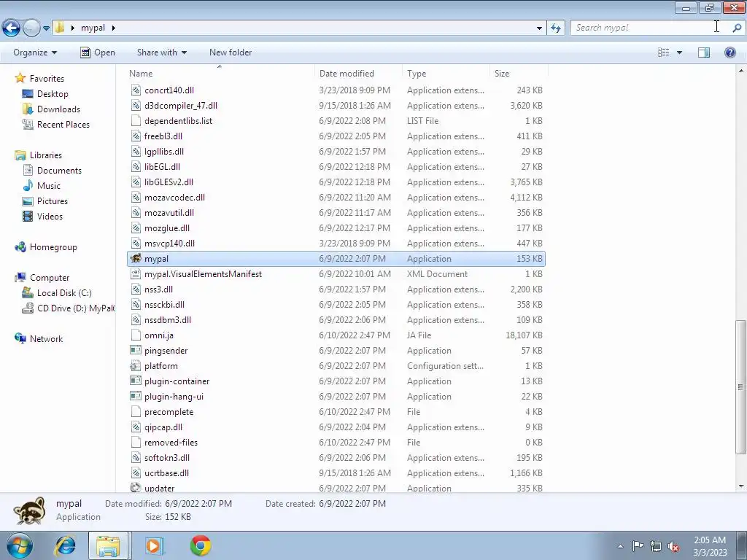The image size is (747, 560).
Task: Select the concrt140.dll file icon
Action: [x=136, y=90]
